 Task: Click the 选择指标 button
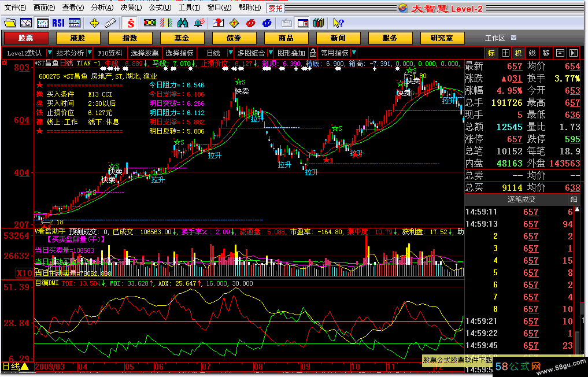click(x=180, y=53)
